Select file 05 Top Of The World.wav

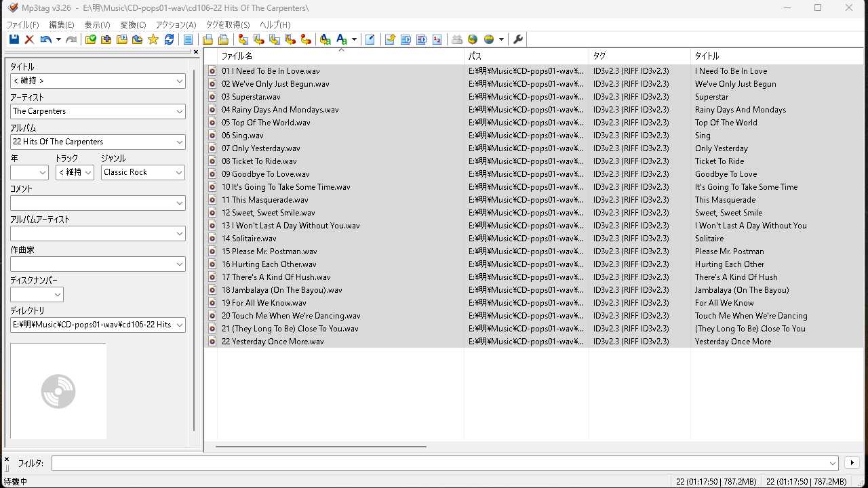[x=266, y=123]
